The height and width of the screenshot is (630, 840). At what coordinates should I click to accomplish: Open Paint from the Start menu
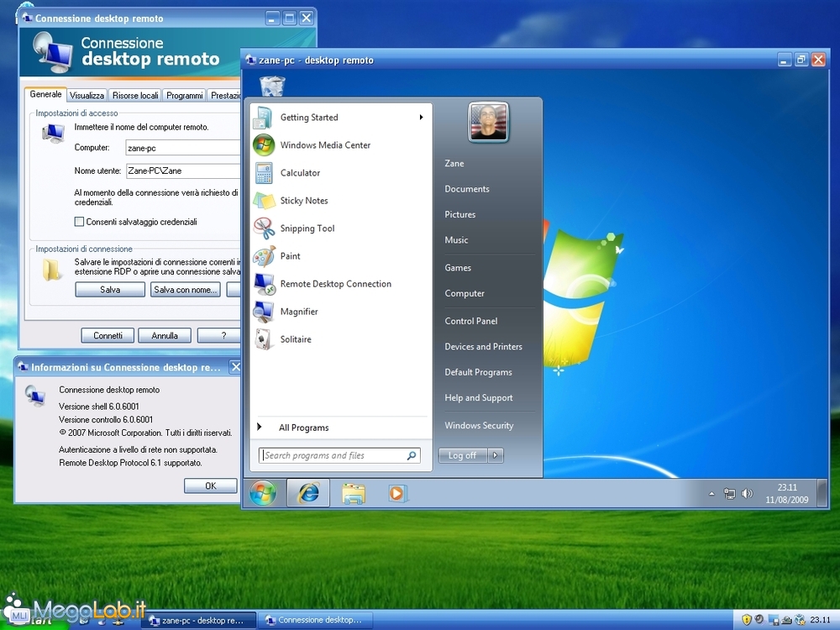tap(340, 256)
